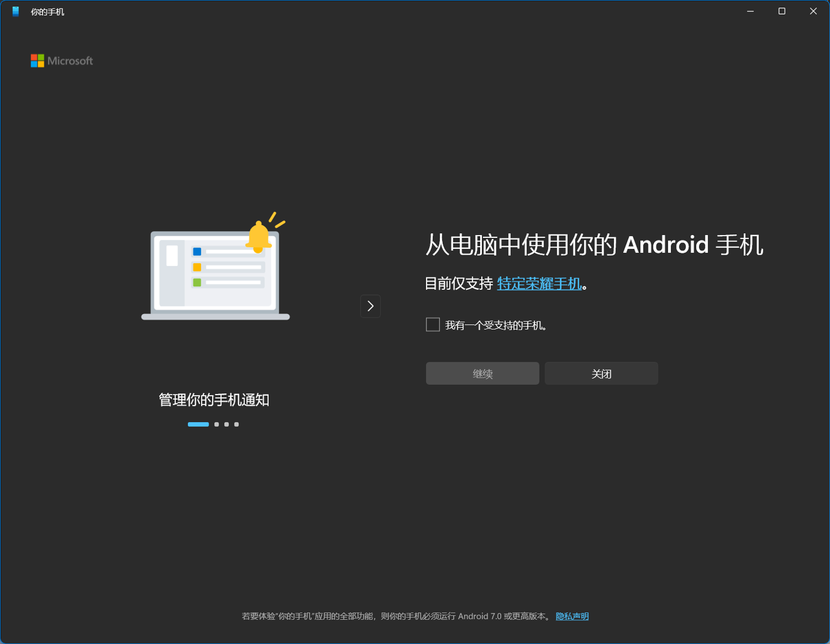Click the 关闭 button
The height and width of the screenshot is (644, 830).
[x=601, y=373]
